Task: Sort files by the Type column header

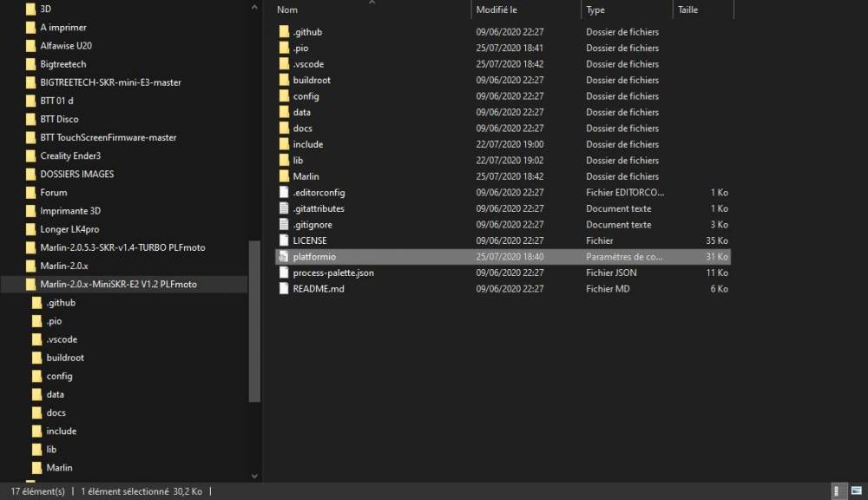Action: pyautogui.click(x=595, y=10)
